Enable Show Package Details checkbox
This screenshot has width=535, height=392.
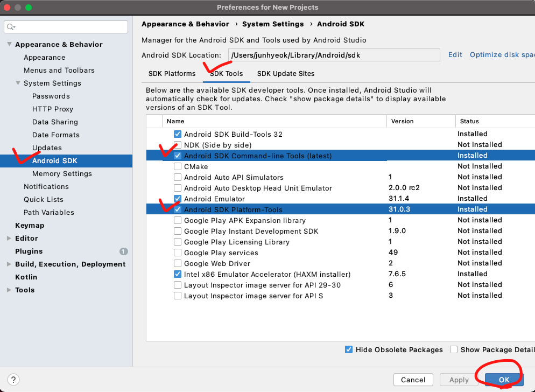tap(453, 349)
